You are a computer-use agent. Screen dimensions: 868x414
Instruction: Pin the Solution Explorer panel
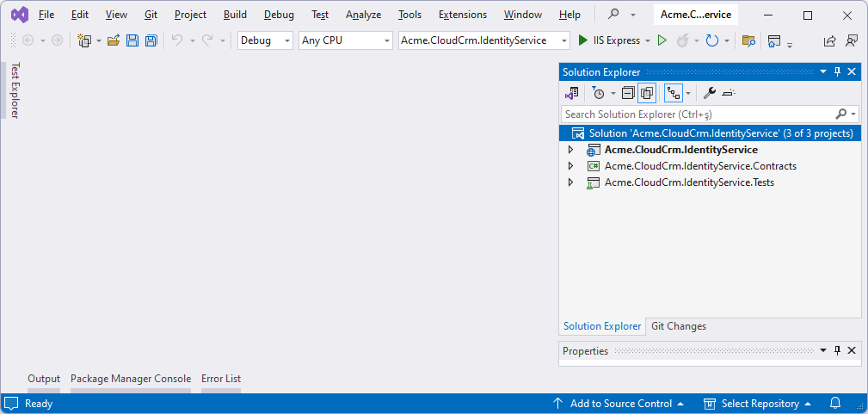point(838,71)
